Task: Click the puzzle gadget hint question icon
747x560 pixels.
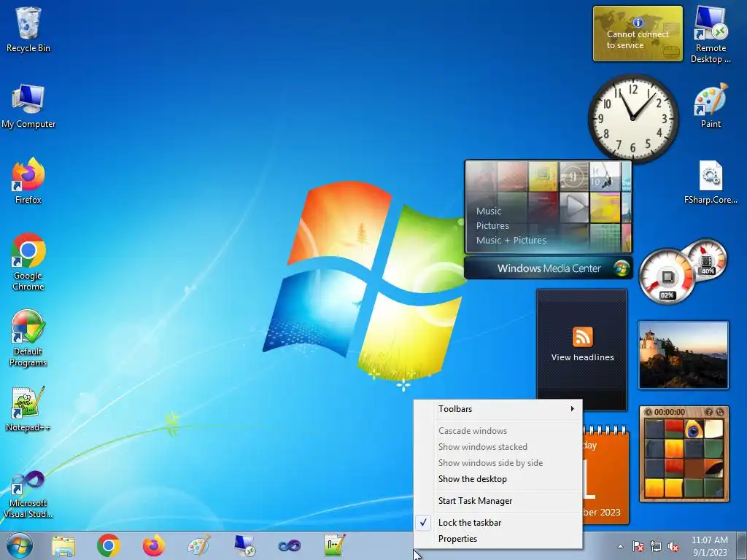Action: tap(709, 412)
